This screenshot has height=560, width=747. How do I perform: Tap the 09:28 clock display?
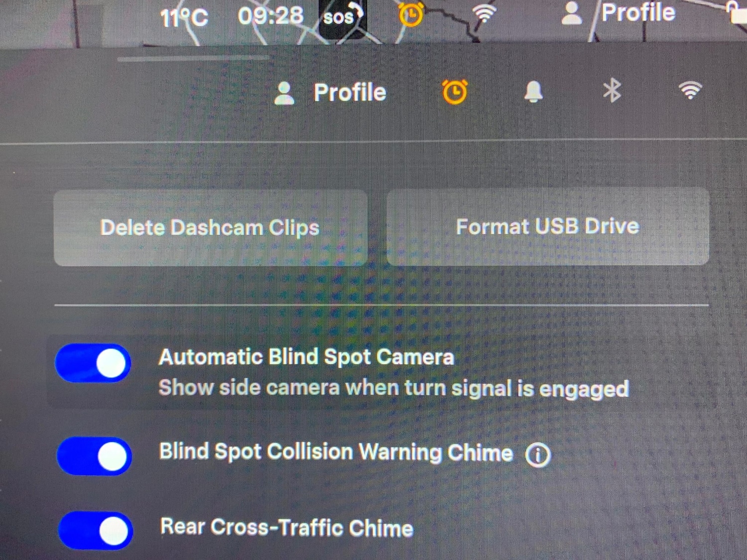pyautogui.click(x=270, y=16)
